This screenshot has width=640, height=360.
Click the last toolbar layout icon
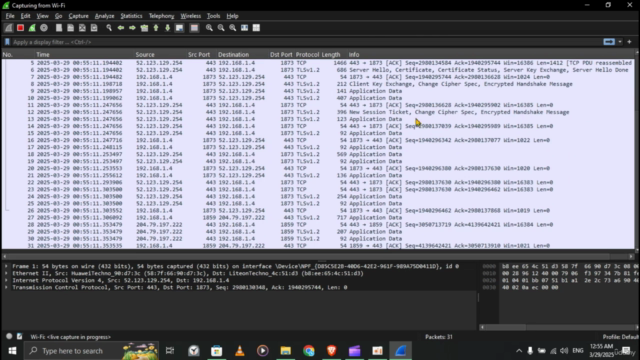coord(256,28)
